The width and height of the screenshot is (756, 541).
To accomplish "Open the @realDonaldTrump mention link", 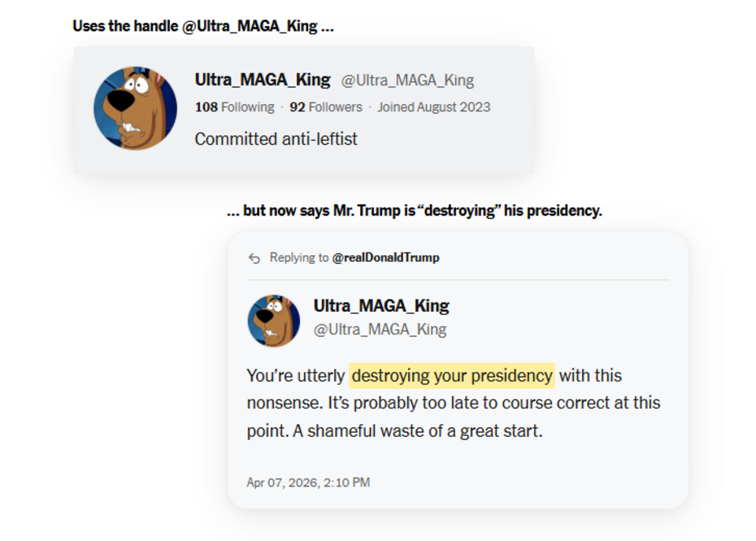I will pos(385,257).
